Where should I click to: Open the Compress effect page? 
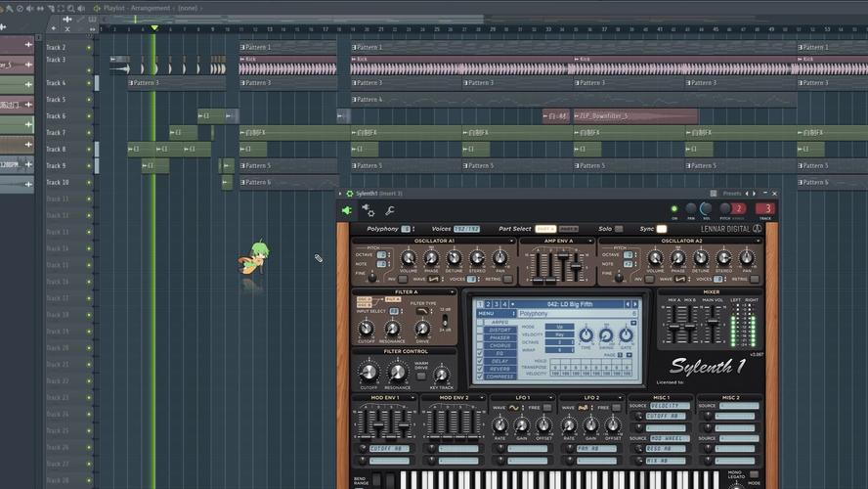(499, 377)
